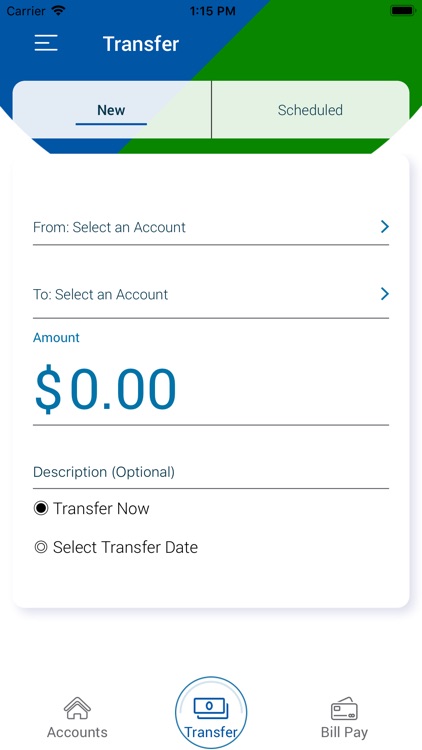Image resolution: width=422 pixels, height=750 pixels.
Task: Switch to the Scheduled tab
Action: [311, 110]
